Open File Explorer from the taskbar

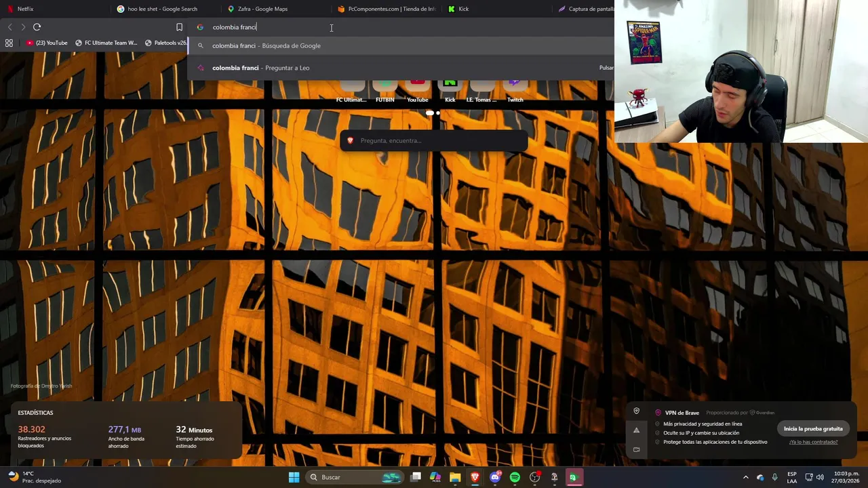[x=455, y=477]
